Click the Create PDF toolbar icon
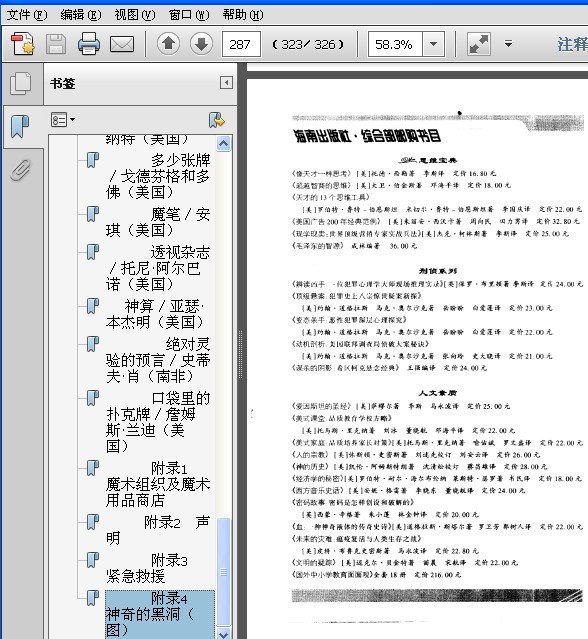 point(23,44)
